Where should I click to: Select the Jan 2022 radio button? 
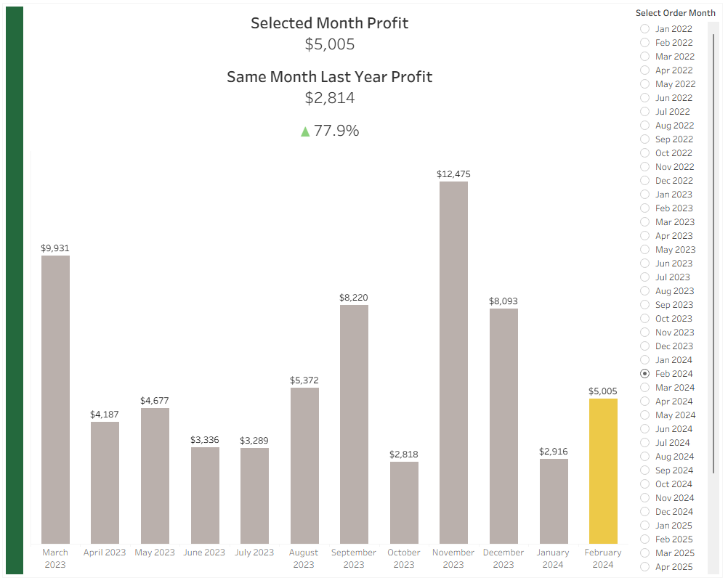point(644,29)
